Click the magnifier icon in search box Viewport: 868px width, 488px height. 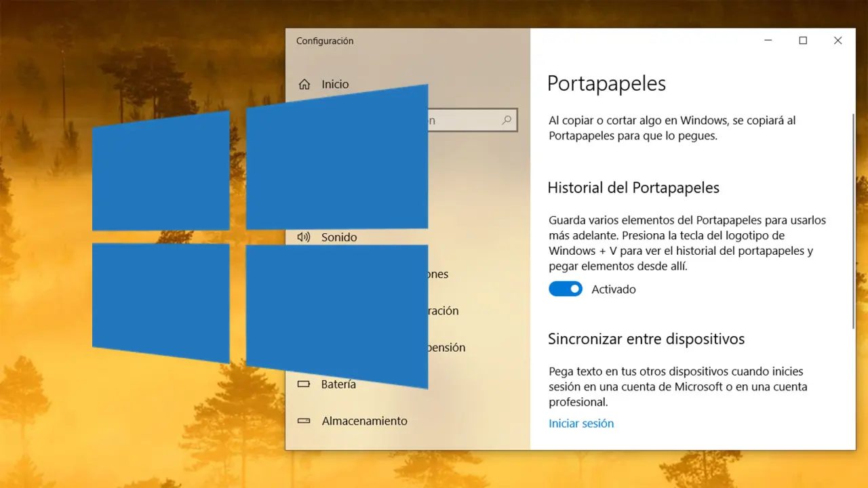507,121
